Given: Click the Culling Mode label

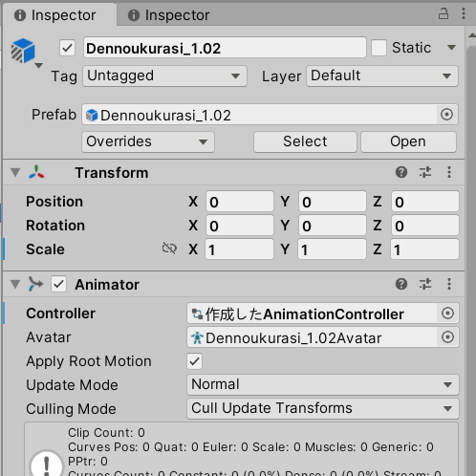Looking at the screenshot, I should (x=71, y=409).
